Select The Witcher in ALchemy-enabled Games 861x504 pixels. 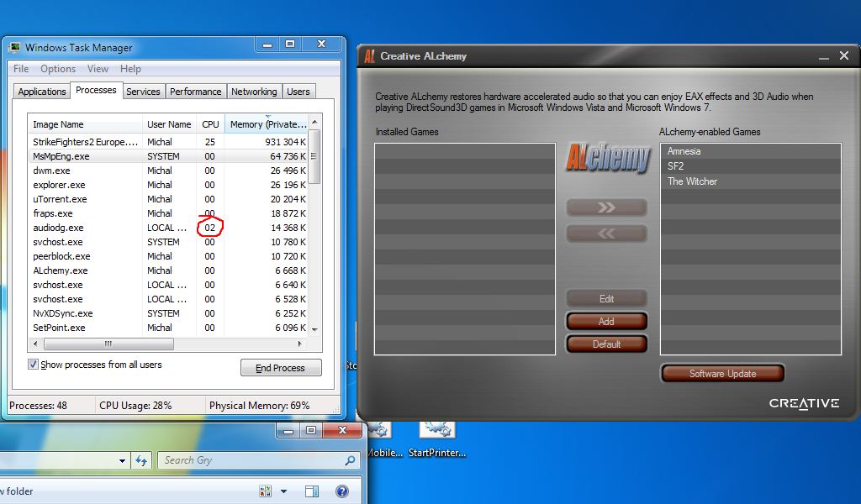point(751,181)
